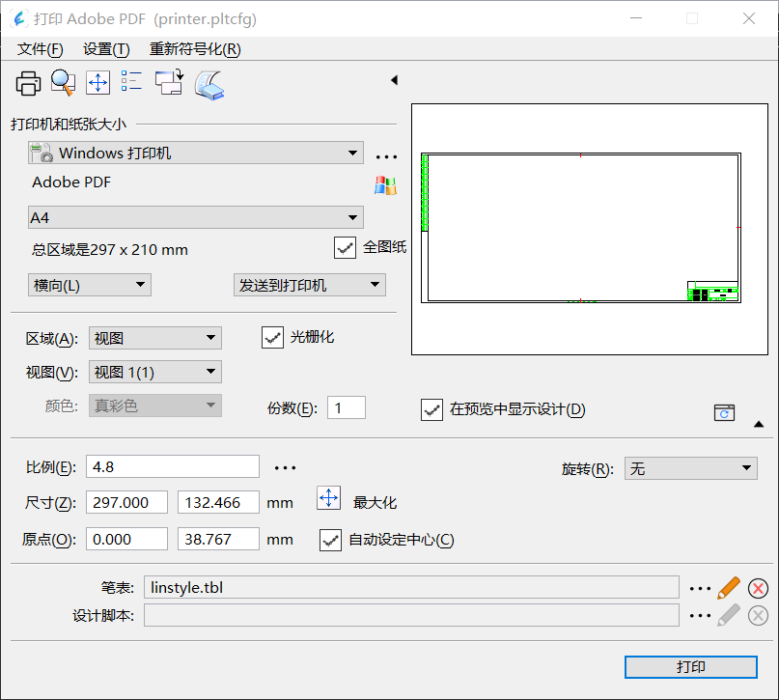Click the app logo in the title bar

[x=19, y=19]
